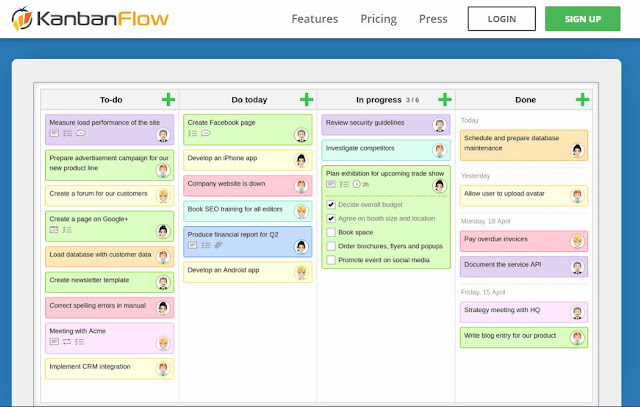Screen dimensions: 640x407
Task: Click description icon on Plan exhibition card
Action: [x=331, y=184]
